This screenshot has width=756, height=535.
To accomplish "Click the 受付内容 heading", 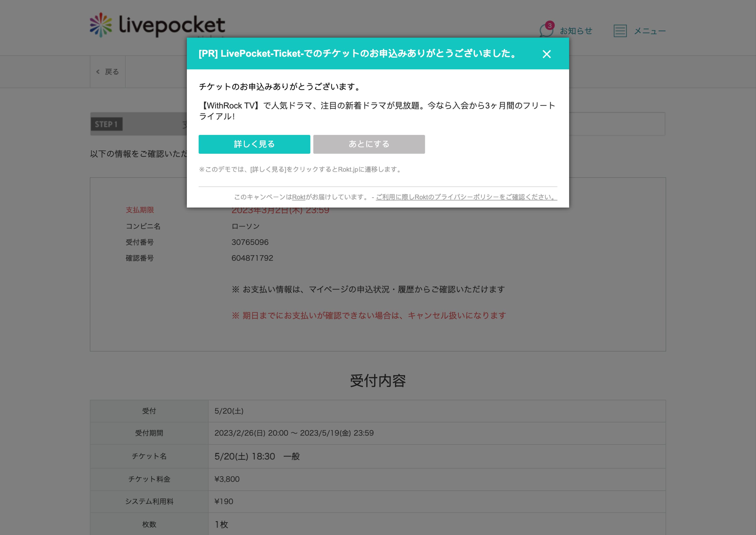I will [x=378, y=381].
